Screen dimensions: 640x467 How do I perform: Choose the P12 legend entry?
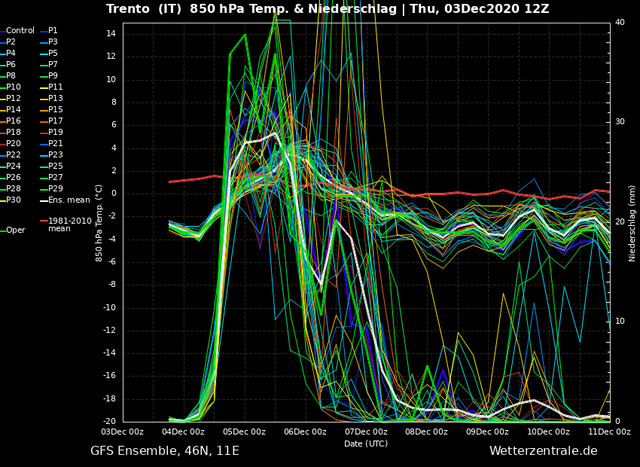pos(11,98)
